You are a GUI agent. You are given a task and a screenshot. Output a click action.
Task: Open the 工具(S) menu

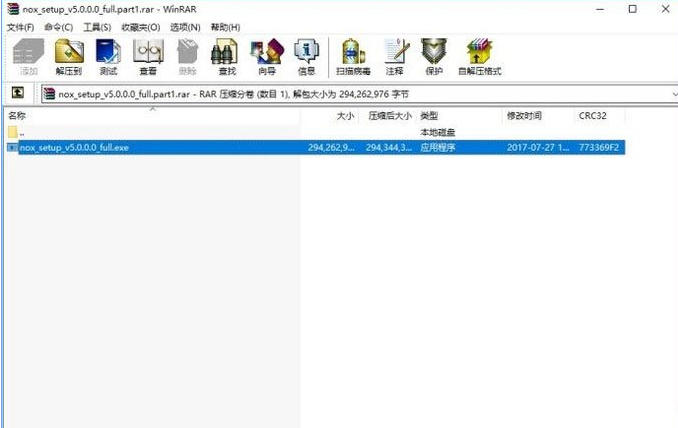click(x=97, y=27)
